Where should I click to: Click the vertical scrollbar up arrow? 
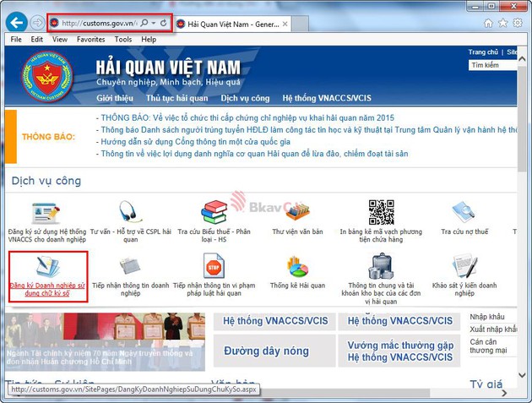[x=522, y=59]
